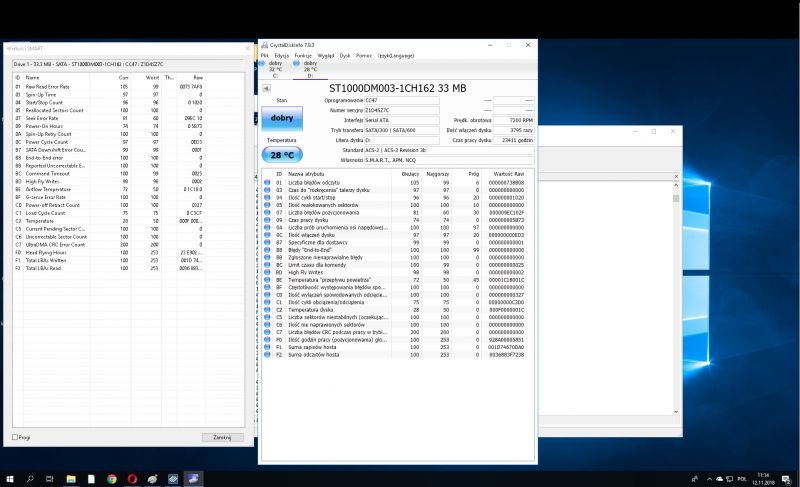Select Airflow Temperature row in SMART window
This screenshot has height=487, width=800.
[x=109, y=189]
